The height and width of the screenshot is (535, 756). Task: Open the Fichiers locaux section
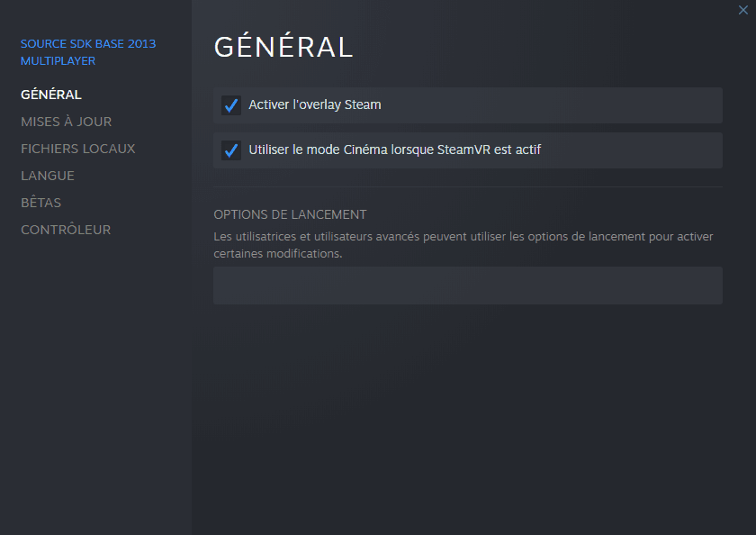tap(78, 149)
